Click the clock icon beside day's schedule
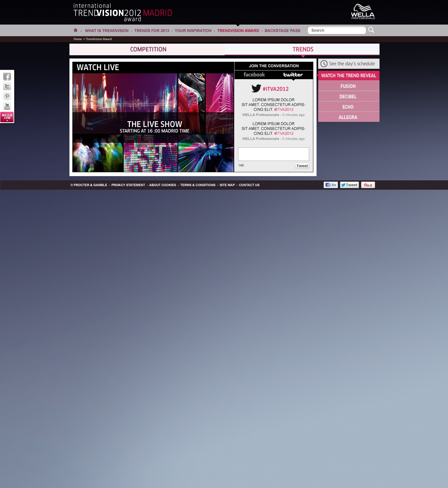This screenshot has height=488, width=448. coord(324,64)
